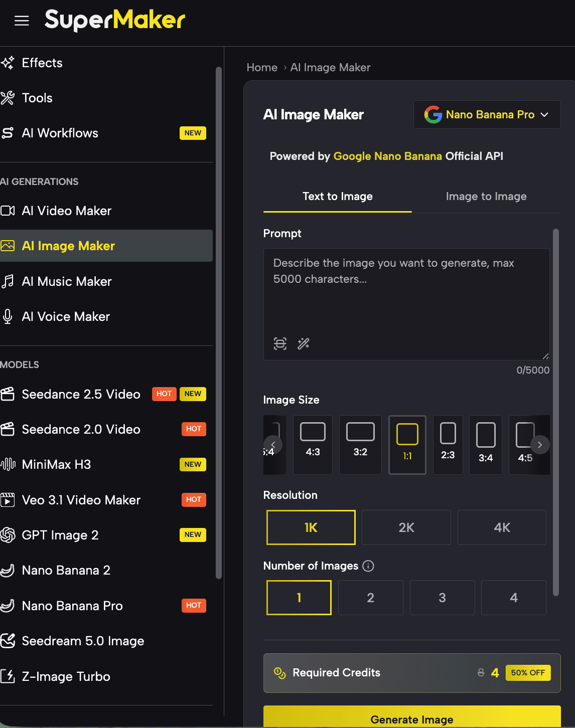This screenshot has height=728, width=575.
Task: Click the sidebar vertical scrollbar
Action: [x=218, y=323]
